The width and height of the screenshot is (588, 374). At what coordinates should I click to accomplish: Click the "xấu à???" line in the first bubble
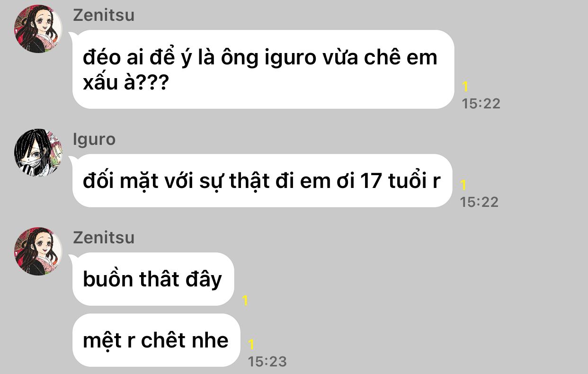[x=126, y=84]
